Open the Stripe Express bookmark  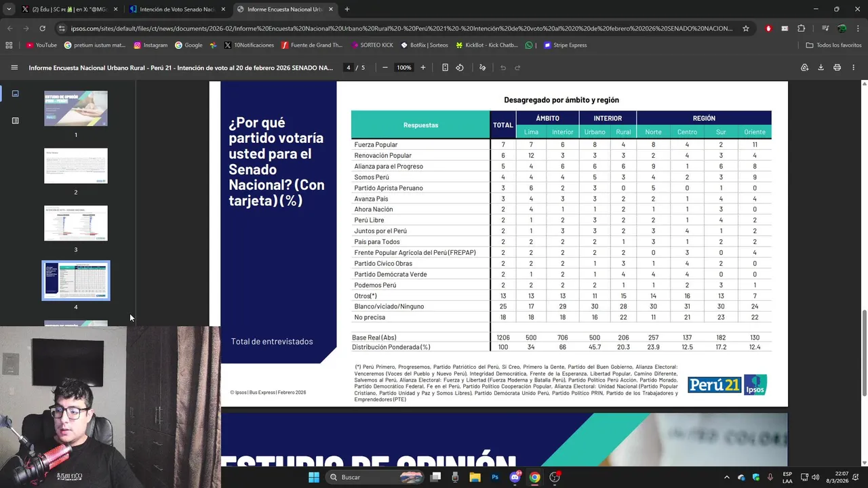click(565, 45)
